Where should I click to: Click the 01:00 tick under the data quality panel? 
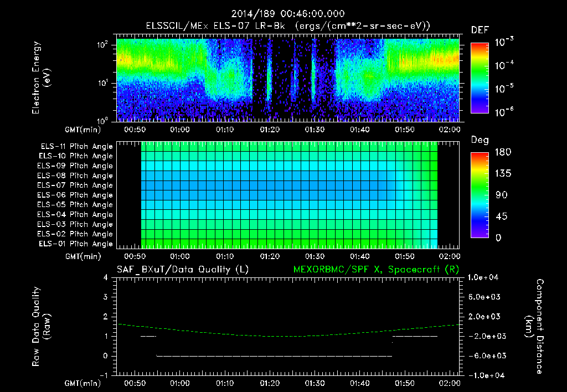point(180,383)
